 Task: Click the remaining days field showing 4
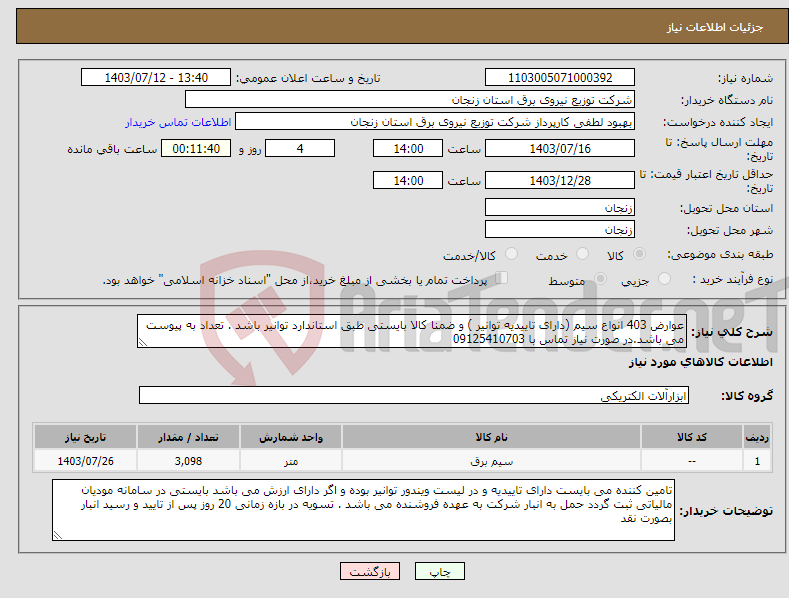[300, 148]
